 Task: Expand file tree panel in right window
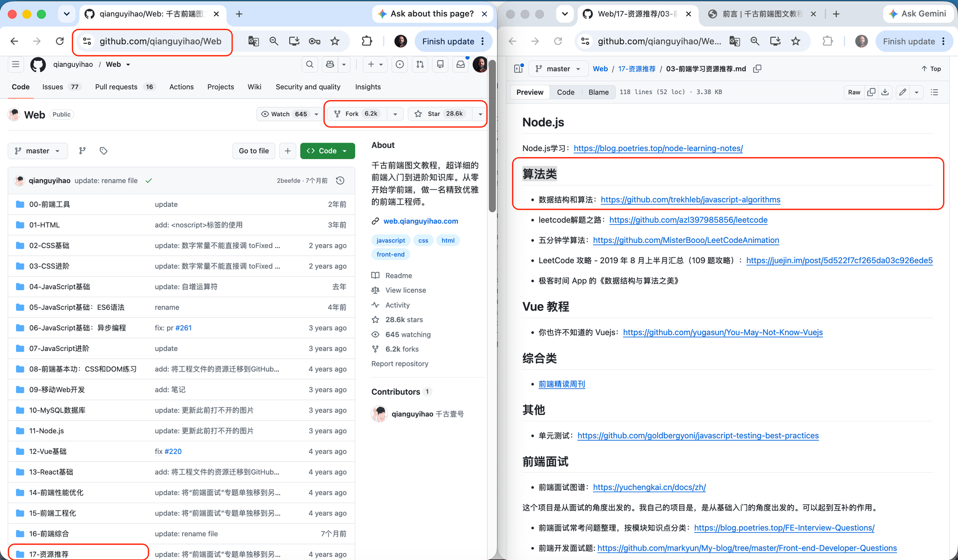[x=518, y=69]
